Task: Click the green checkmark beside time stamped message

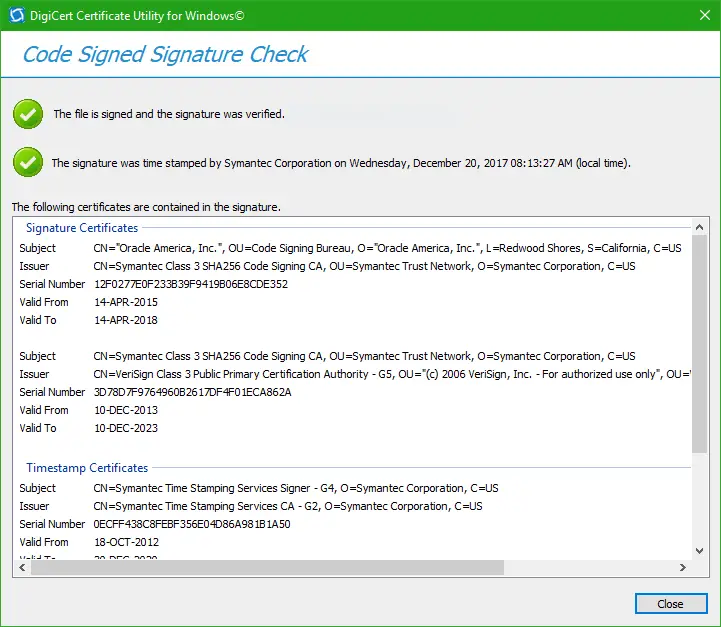Action: point(27,162)
